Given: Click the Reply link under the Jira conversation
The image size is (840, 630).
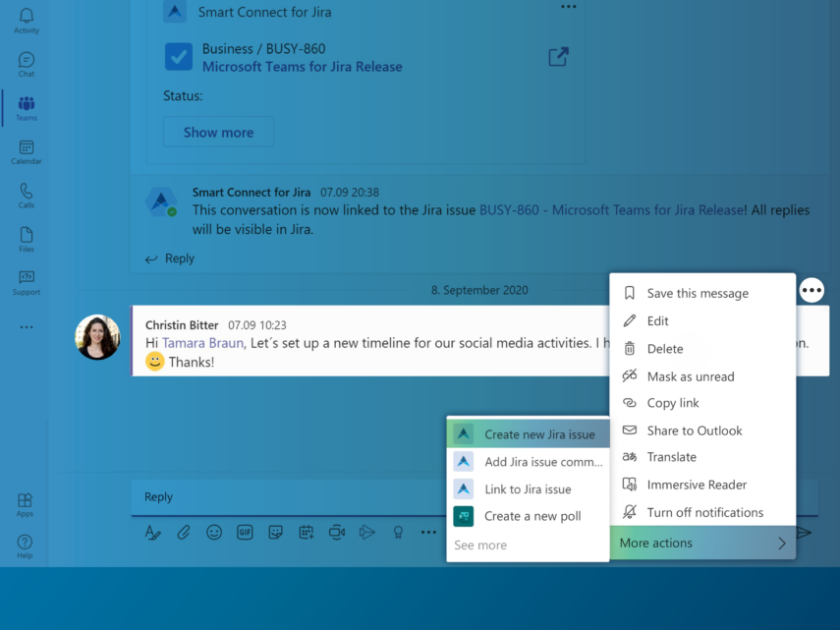Looking at the screenshot, I should click(170, 258).
